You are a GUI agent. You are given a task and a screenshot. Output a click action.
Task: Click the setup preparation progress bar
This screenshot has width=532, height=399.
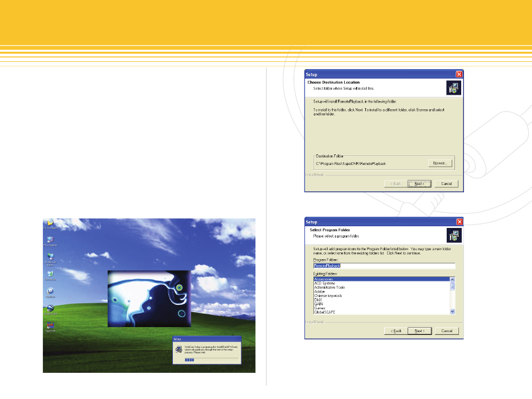pos(211,359)
